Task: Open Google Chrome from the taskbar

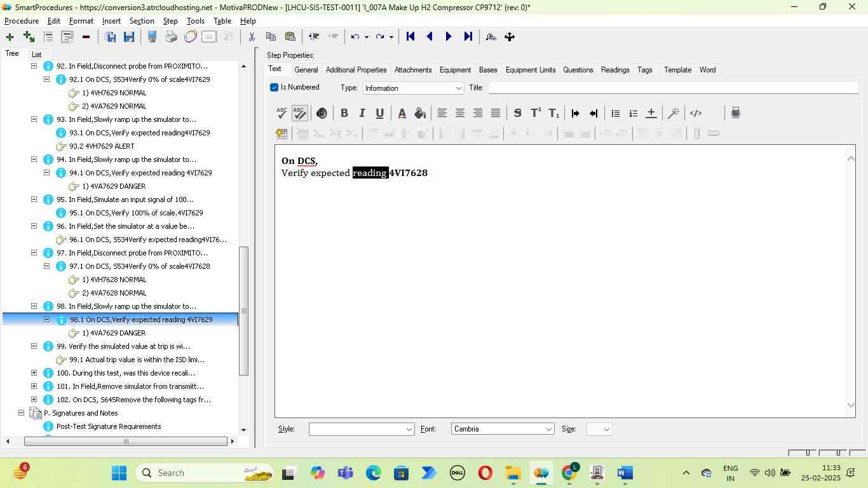Action: pos(570,473)
